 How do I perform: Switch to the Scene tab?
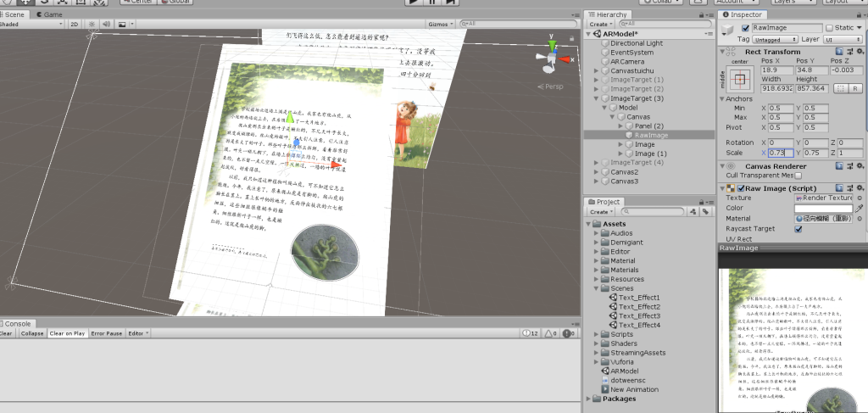coord(14,14)
